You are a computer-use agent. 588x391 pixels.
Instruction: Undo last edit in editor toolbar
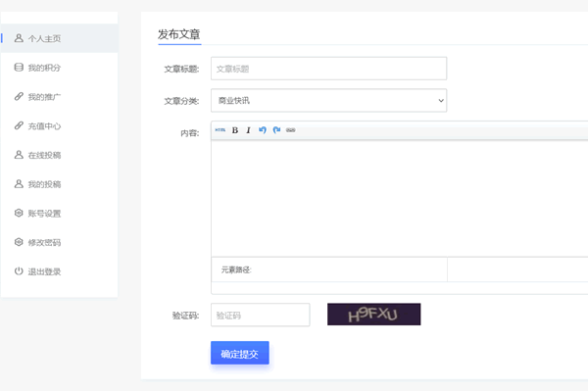coord(263,130)
